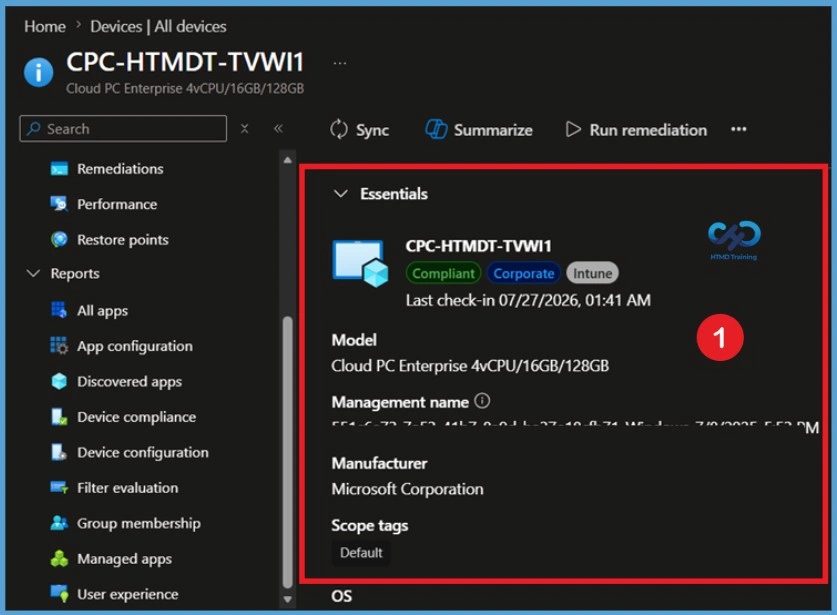Select Device configuration report

(x=143, y=452)
